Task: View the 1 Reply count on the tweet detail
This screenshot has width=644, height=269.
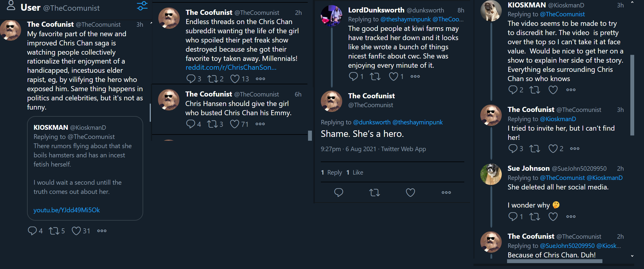Action: [x=332, y=173]
